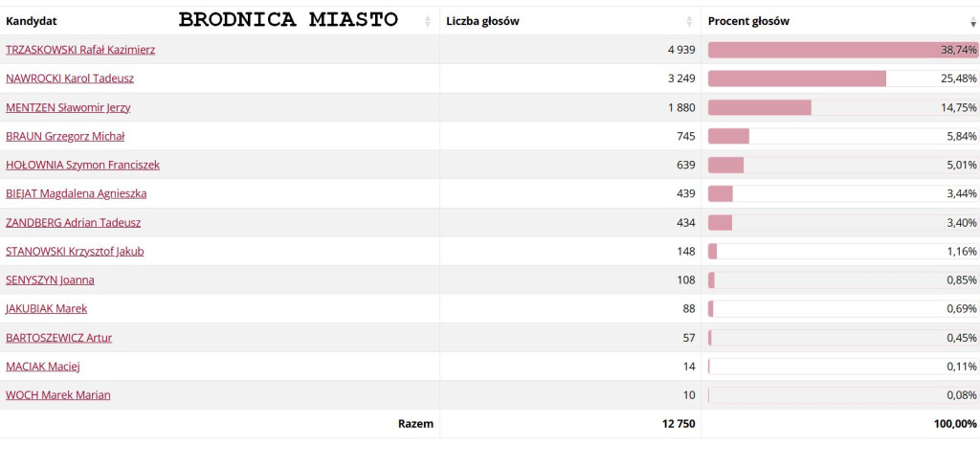
Task: Click the 38,74% percentage bar for Trzaskowski
Action: pos(843,50)
